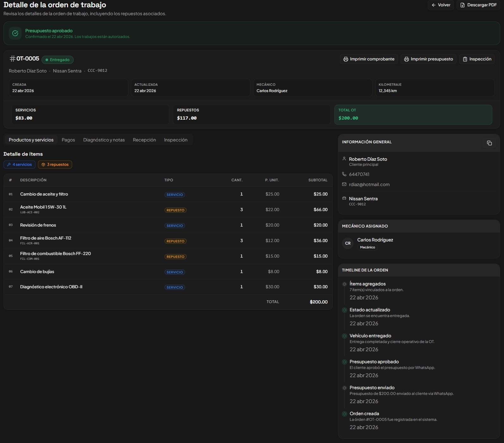Click the CCC-9012 plate in header
The image size is (504, 443).
tap(97, 71)
